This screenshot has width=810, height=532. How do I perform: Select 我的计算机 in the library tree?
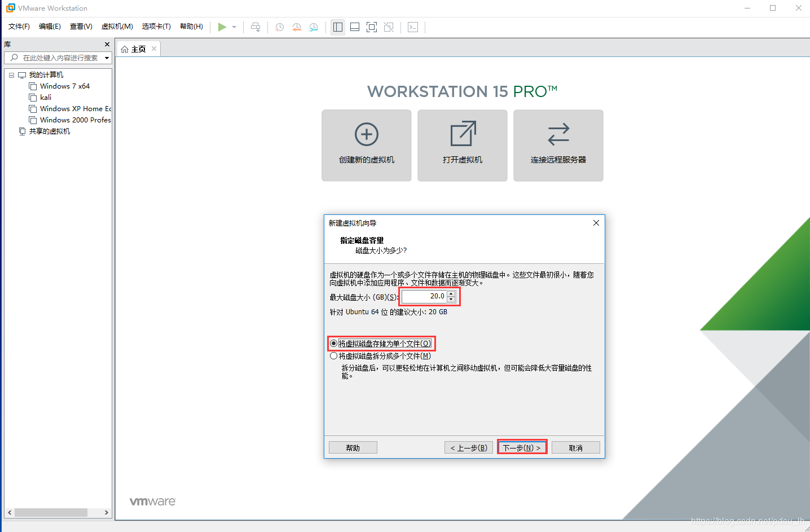point(46,75)
